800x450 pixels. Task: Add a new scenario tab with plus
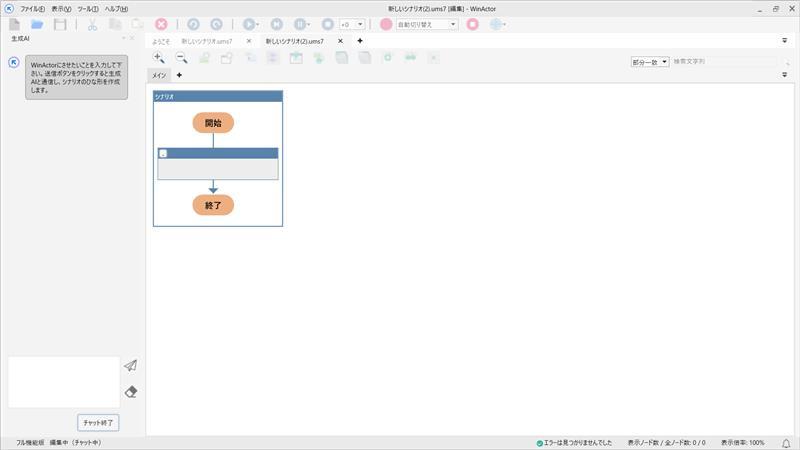(x=360, y=41)
